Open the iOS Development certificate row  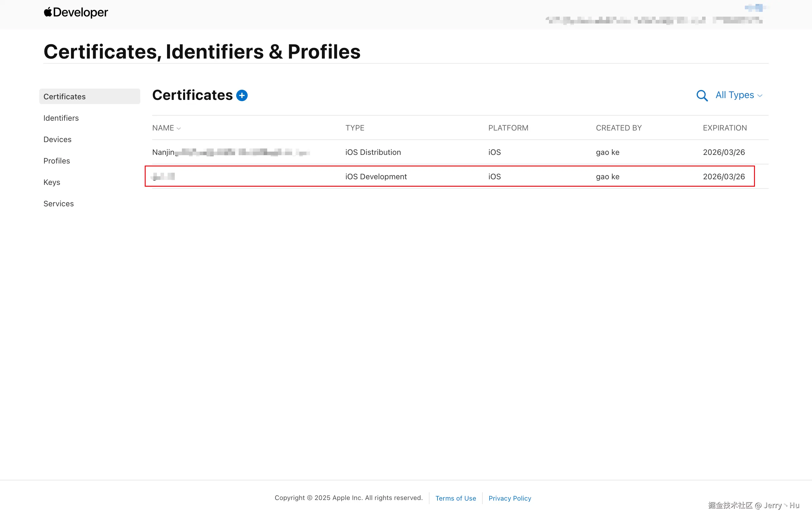point(376,177)
